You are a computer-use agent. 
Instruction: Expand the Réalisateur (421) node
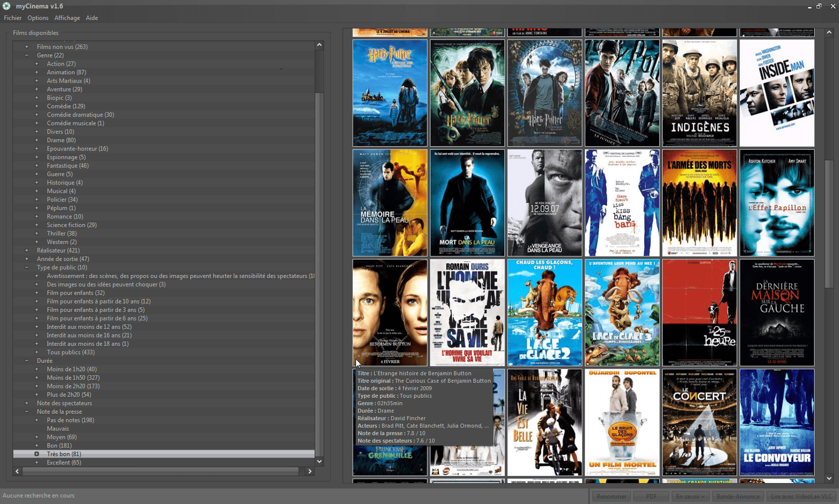tap(27, 251)
